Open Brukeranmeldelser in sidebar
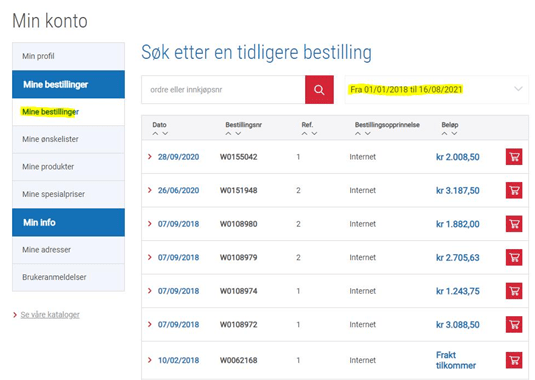535x380 pixels. [68, 277]
